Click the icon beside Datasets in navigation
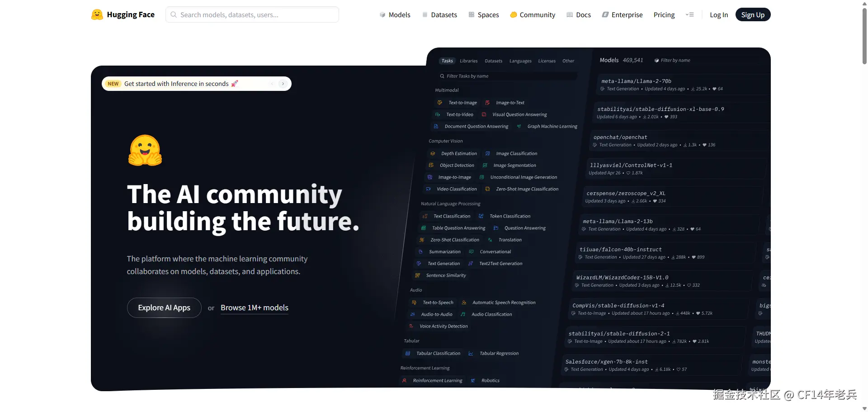 pos(425,15)
